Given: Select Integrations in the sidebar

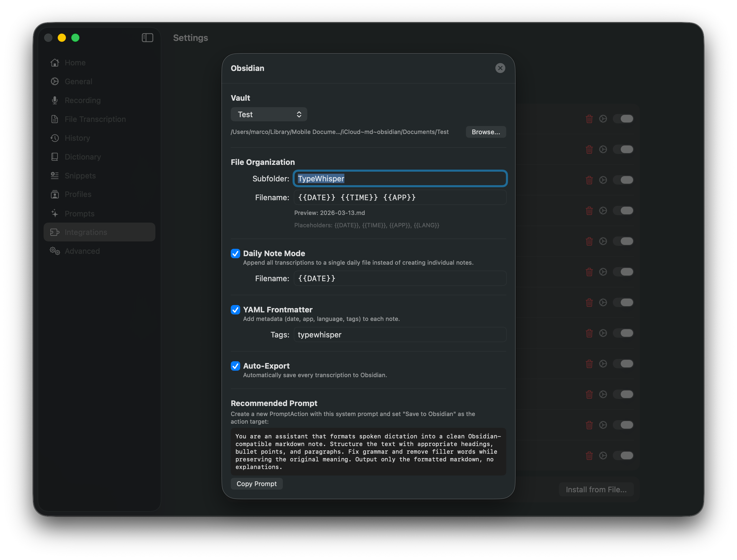Looking at the screenshot, I should pos(86,232).
